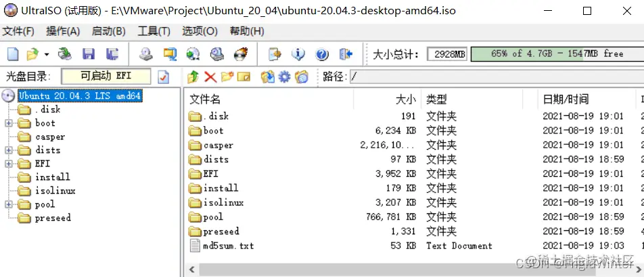This screenshot has width=644, height=277.
Task: Click the Rename item icon
Action: 244,77
